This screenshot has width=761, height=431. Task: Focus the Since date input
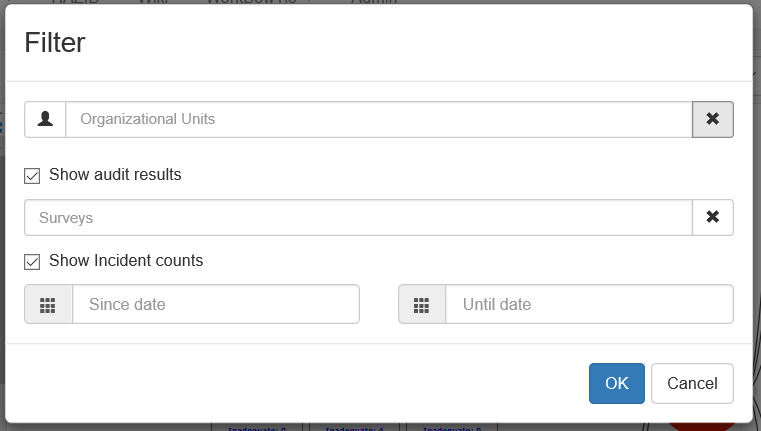pos(215,304)
